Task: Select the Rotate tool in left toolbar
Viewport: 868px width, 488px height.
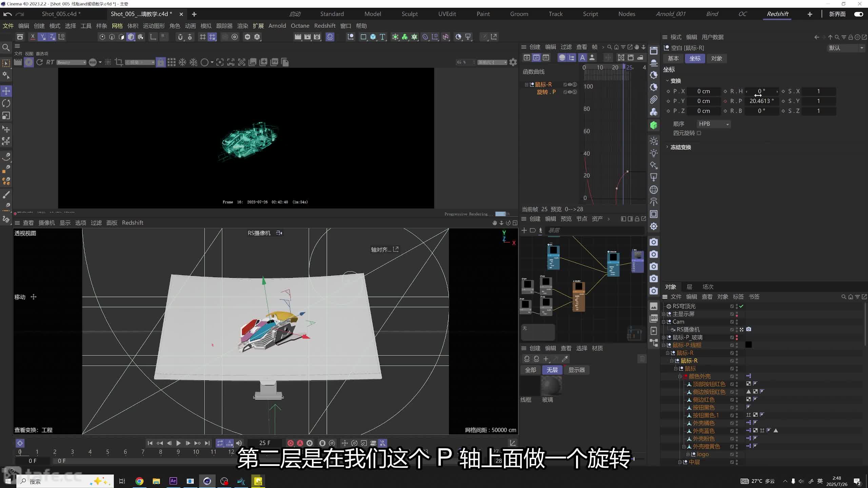Action: [6, 103]
